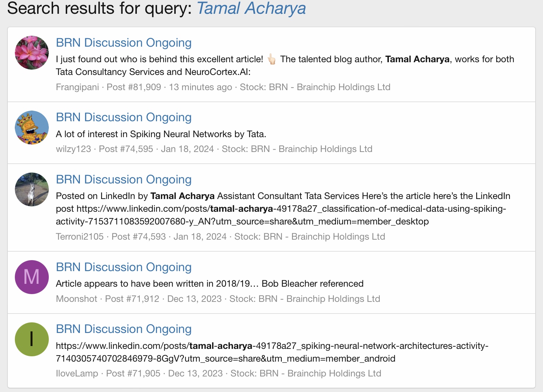The height and width of the screenshot is (392, 543).
Task: Open BRN Discussion Ongoing result posted by Terroni2105
Action: point(124,180)
